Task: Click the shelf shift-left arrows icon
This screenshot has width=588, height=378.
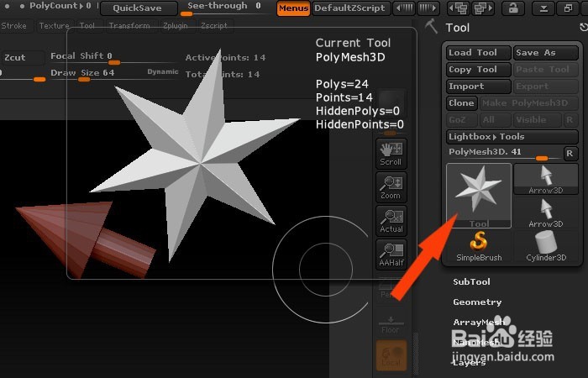Action: click(405, 8)
